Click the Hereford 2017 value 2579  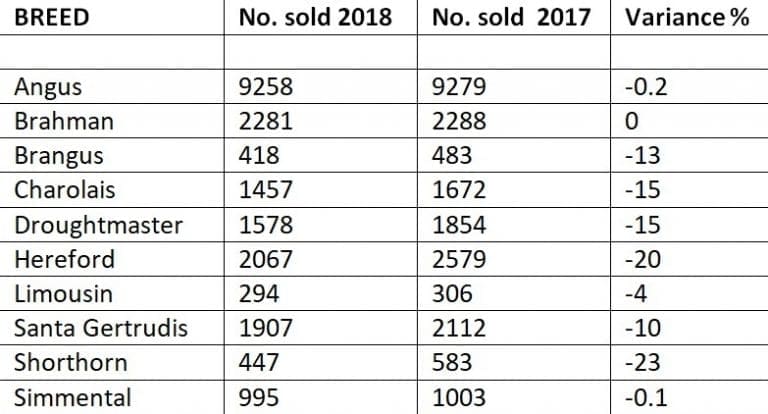point(459,259)
